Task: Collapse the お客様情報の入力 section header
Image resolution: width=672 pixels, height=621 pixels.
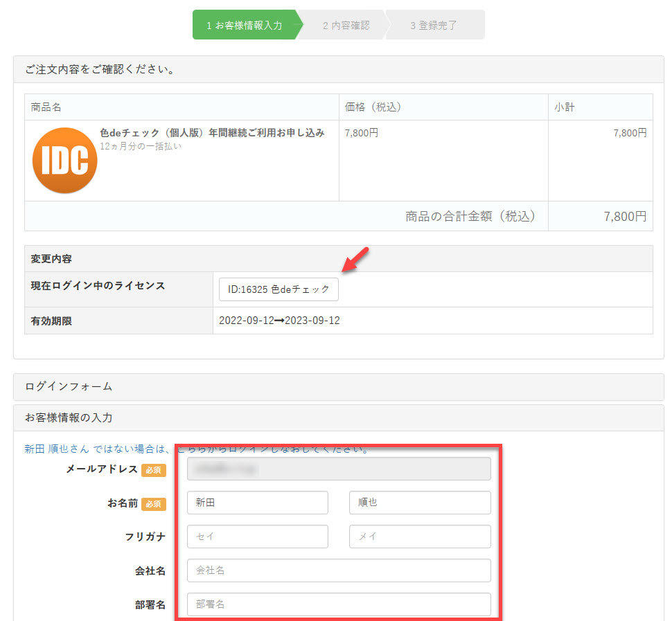Action: click(x=338, y=418)
